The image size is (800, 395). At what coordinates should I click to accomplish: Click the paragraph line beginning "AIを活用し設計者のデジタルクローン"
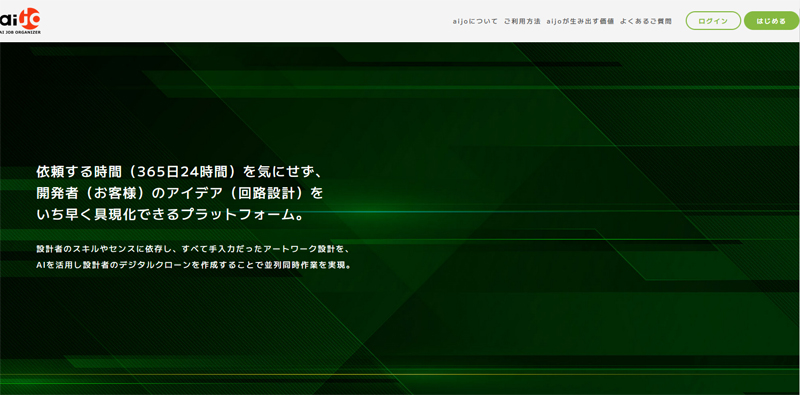(193, 266)
